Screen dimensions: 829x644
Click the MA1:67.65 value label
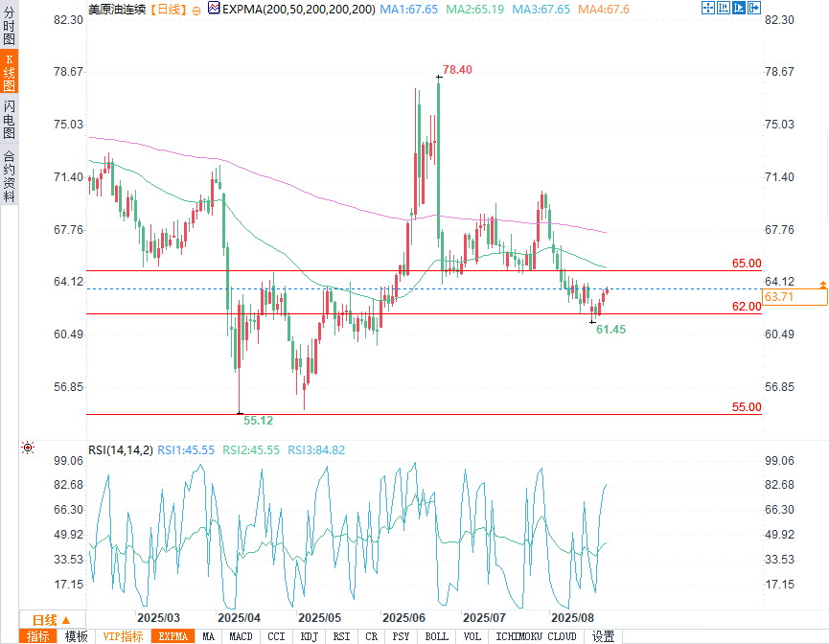[x=408, y=9]
